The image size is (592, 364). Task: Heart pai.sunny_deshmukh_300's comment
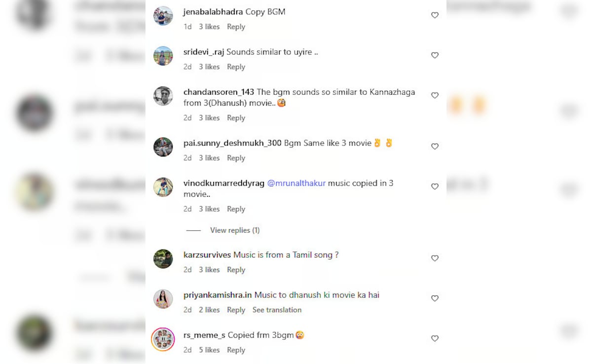tap(435, 146)
